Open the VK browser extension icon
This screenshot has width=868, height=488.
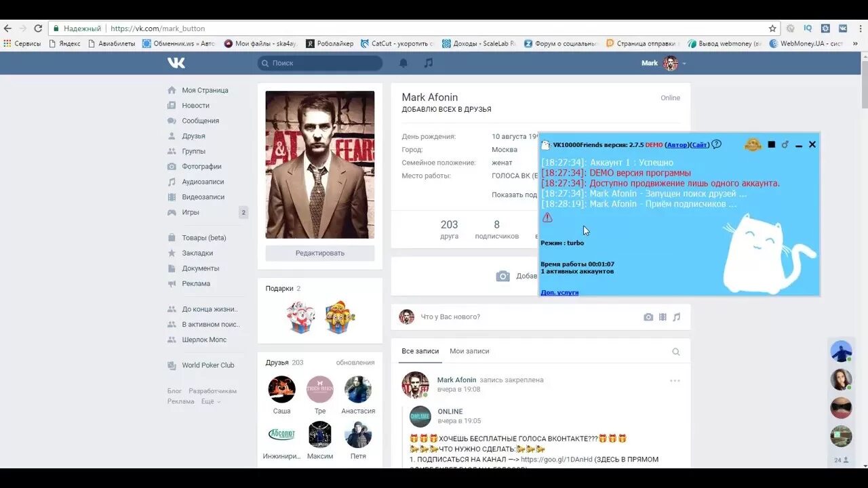tap(843, 28)
